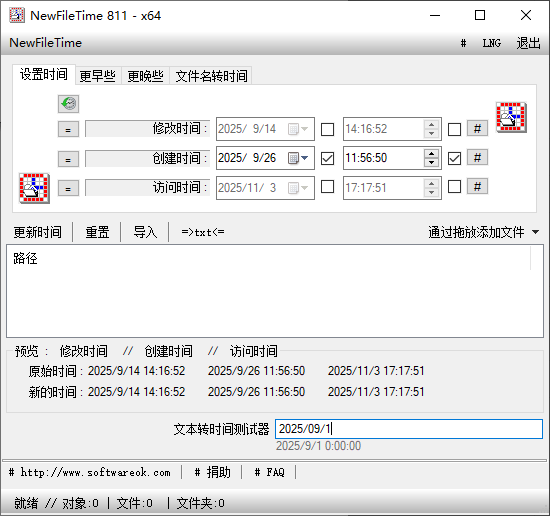
Task: Click the 重置 button
Action: pyautogui.click(x=97, y=232)
